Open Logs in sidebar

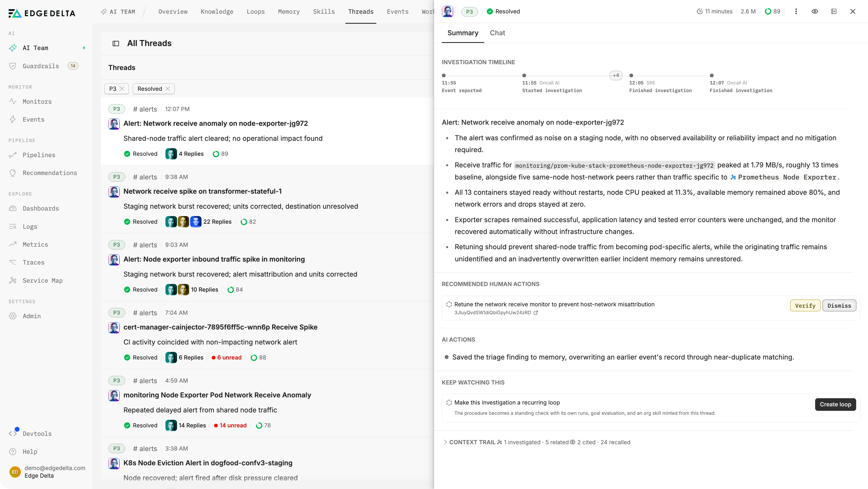pyautogui.click(x=30, y=226)
